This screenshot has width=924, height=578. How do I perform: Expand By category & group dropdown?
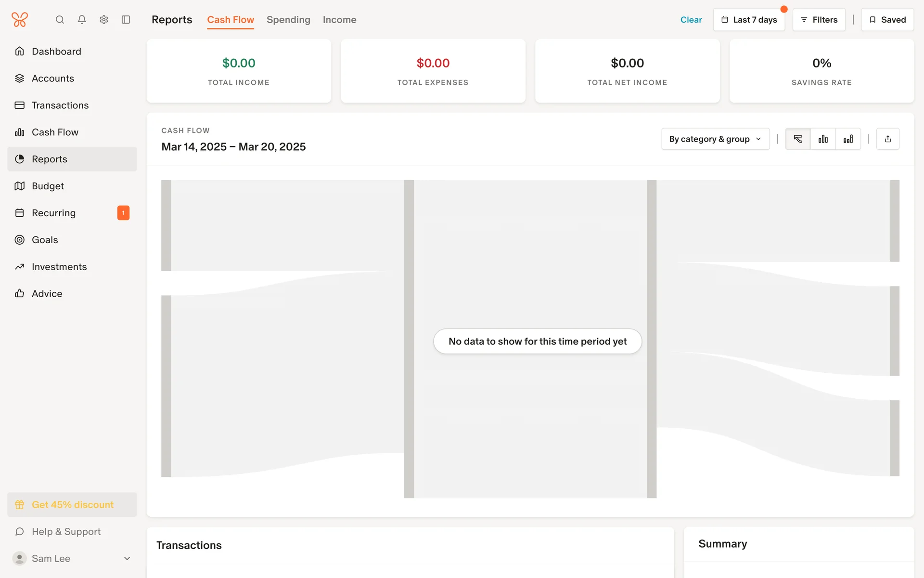tap(715, 139)
